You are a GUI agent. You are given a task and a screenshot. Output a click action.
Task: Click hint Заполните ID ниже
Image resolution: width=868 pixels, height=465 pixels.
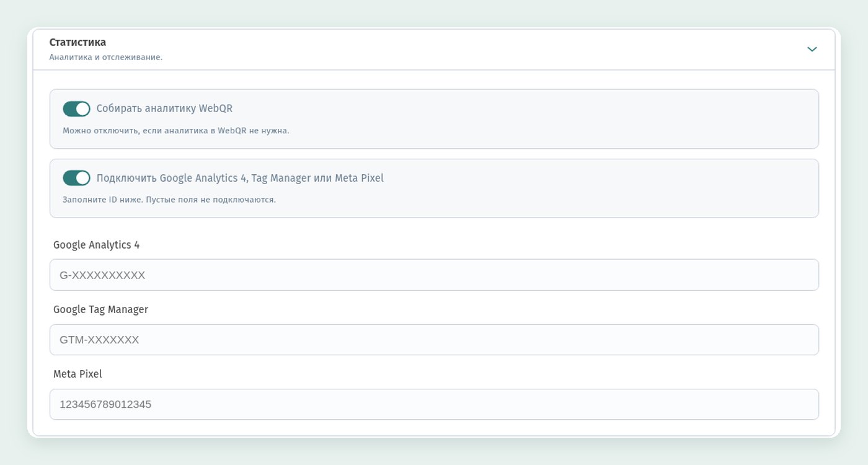click(x=169, y=200)
